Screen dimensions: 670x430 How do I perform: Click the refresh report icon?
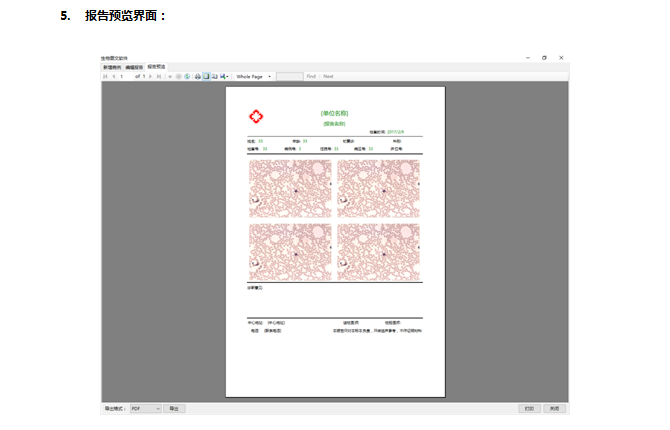pyautogui.click(x=187, y=76)
